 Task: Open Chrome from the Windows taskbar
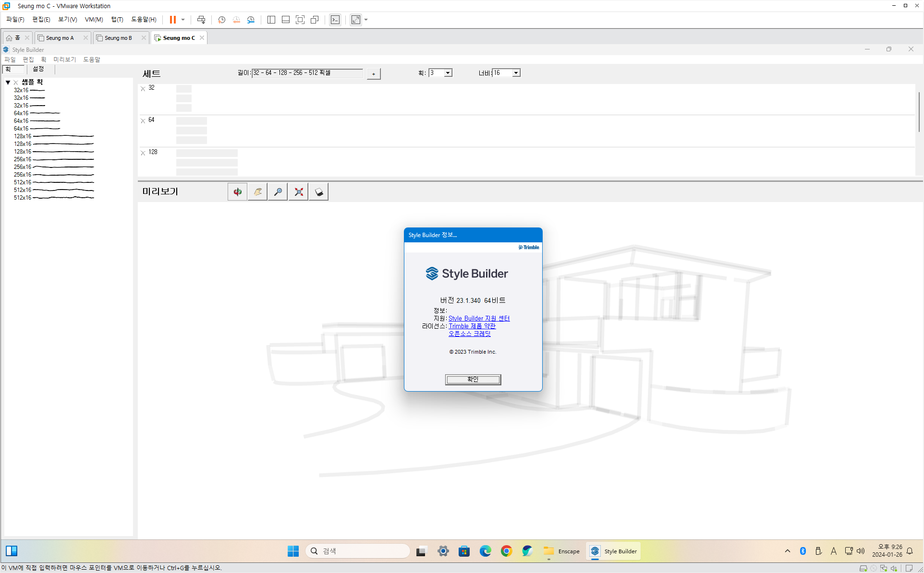506,551
